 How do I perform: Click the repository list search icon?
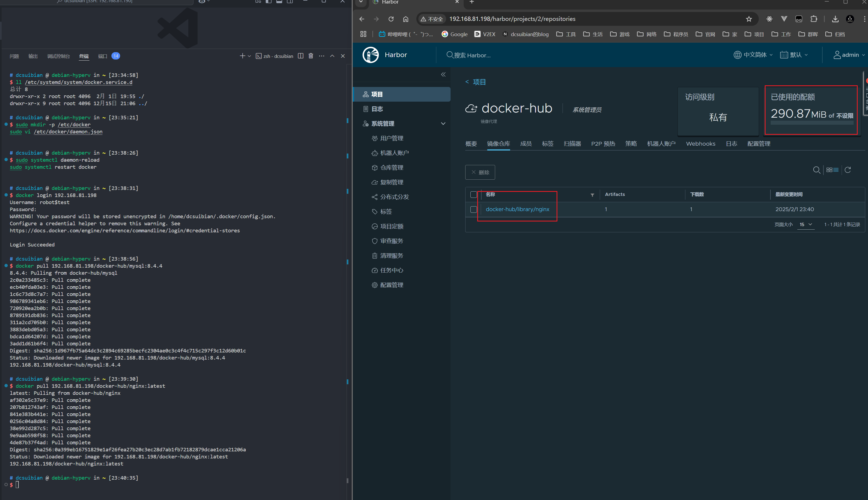(x=816, y=170)
